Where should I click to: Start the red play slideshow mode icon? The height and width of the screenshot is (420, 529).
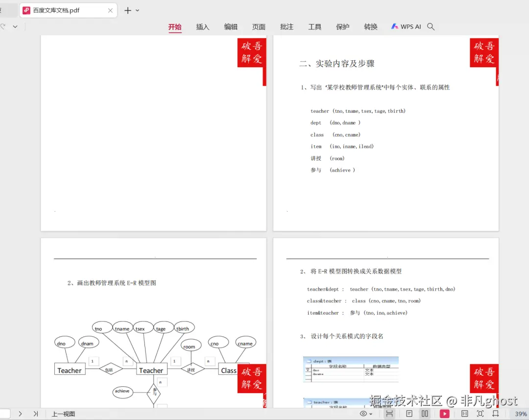point(444,414)
